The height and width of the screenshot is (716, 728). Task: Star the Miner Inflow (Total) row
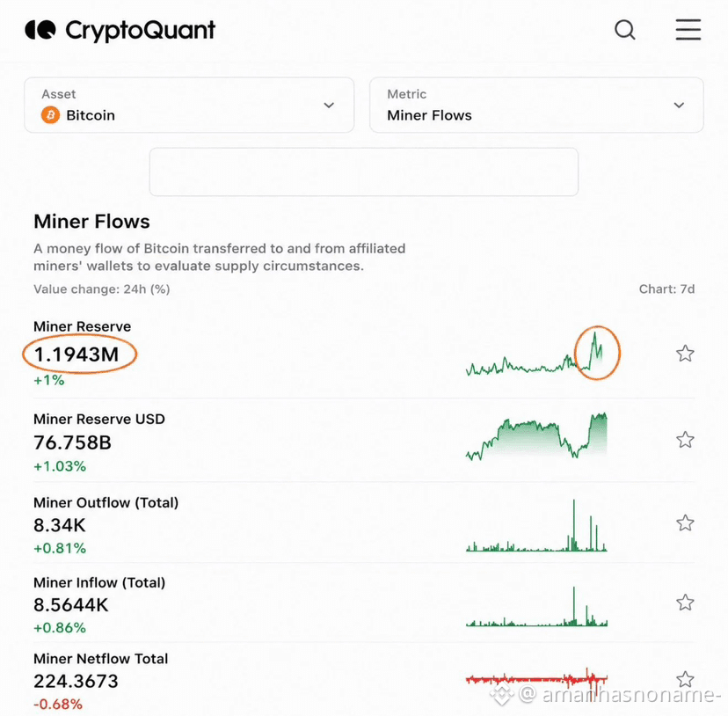tap(685, 603)
